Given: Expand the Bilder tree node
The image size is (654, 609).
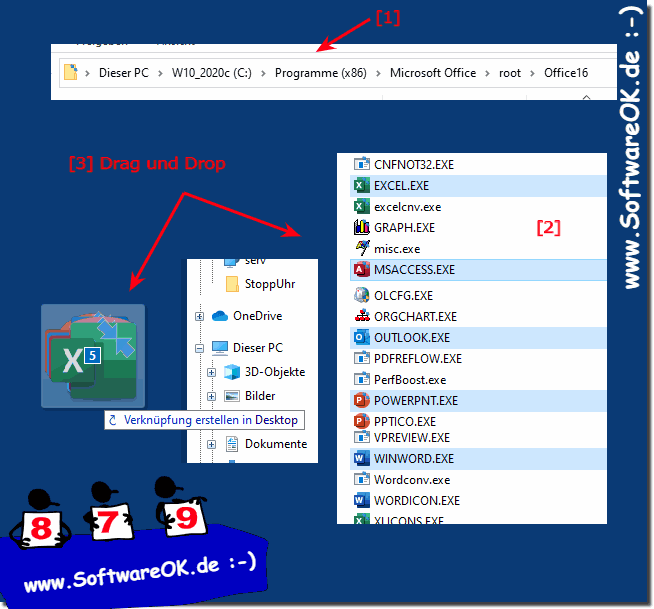Looking at the screenshot, I should coord(211,396).
